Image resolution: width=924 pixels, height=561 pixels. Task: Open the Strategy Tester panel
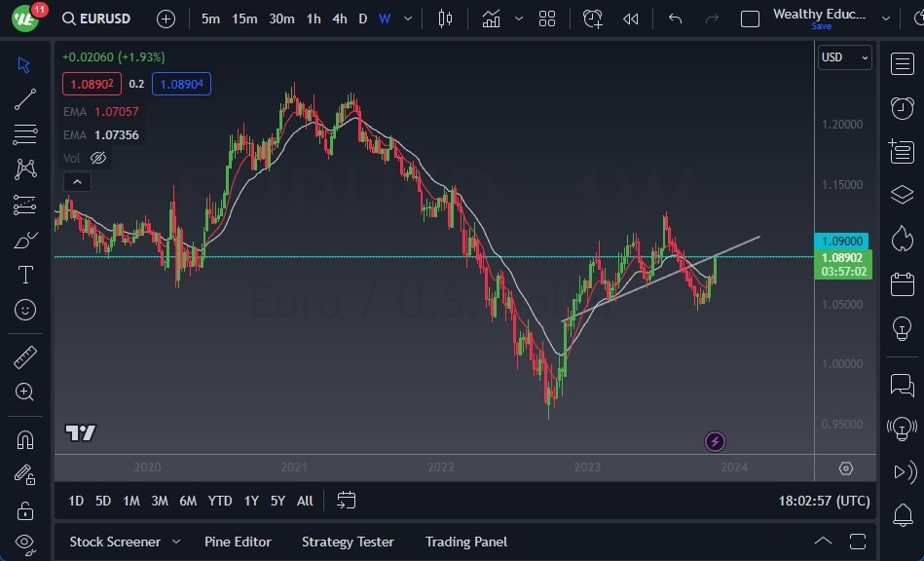click(348, 542)
